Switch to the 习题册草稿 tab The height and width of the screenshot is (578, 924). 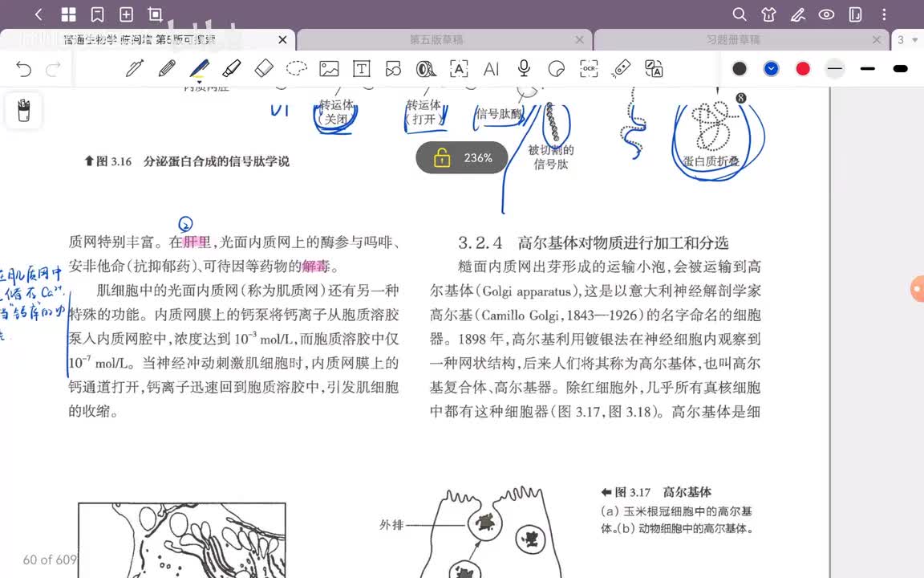tap(733, 39)
